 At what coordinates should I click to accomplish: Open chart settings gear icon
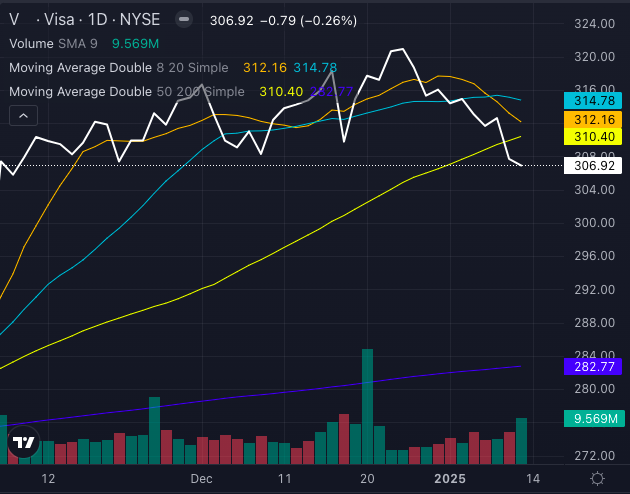click(x=597, y=479)
